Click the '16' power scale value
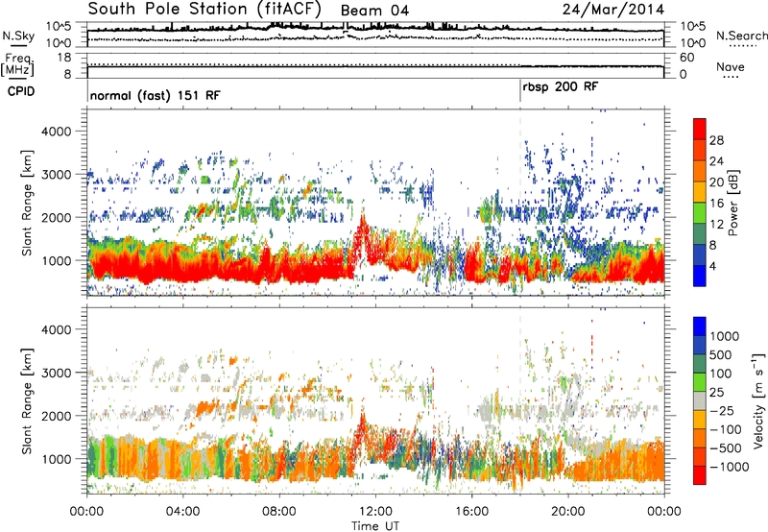This screenshot has height=532, width=768. click(x=716, y=204)
